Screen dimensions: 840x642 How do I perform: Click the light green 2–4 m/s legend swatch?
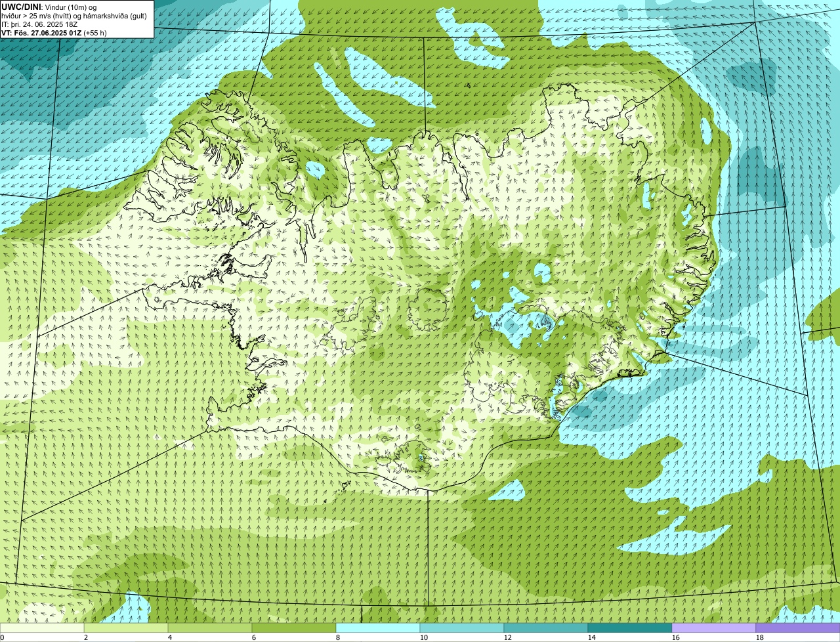[126, 628]
